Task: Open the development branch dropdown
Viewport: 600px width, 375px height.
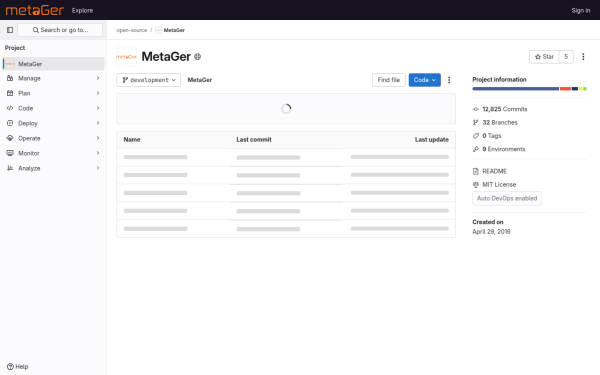Action: [x=148, y=80]
